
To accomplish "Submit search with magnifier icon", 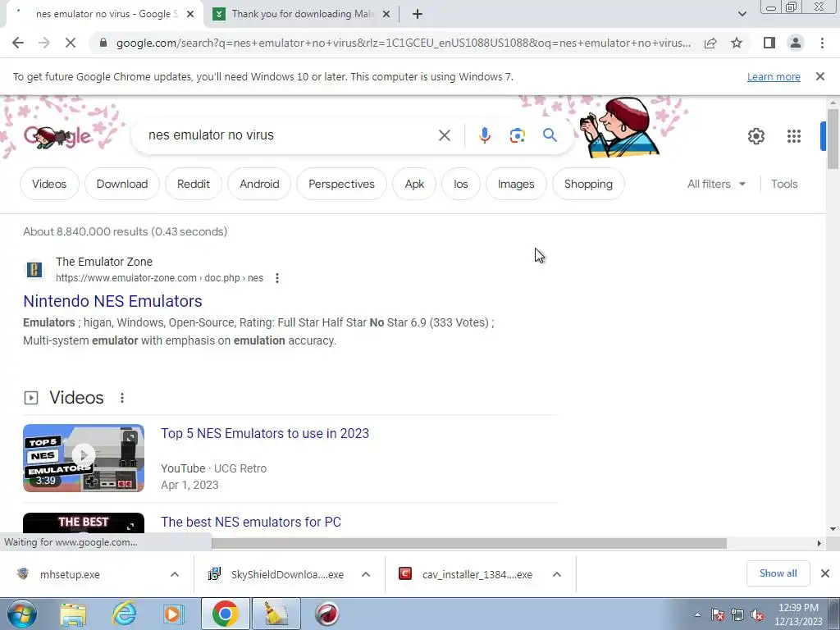I will tap(550, 135).
